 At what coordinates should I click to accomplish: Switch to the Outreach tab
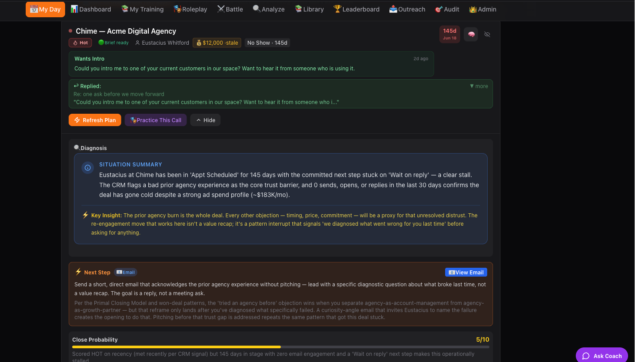tap(407, 9)
